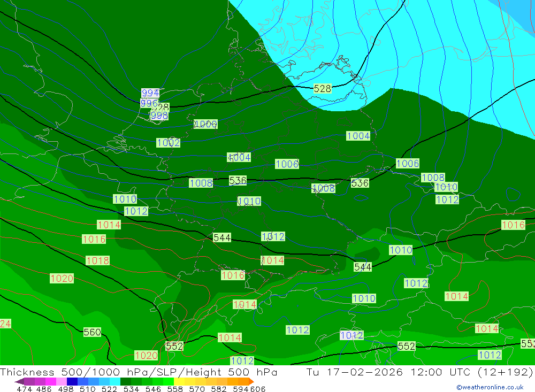Click the red 1018 isobar label
This screenshot has height=392, width=535.
(97, 260)
